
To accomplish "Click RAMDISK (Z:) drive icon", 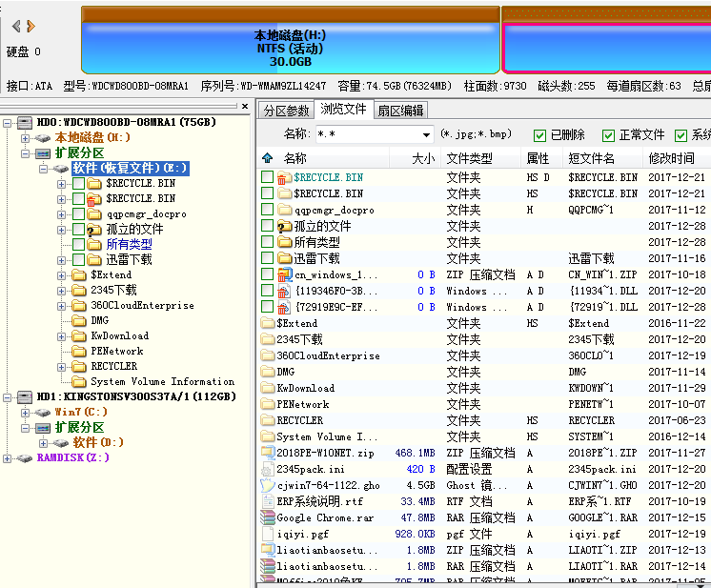I will (x=25, y=457).
